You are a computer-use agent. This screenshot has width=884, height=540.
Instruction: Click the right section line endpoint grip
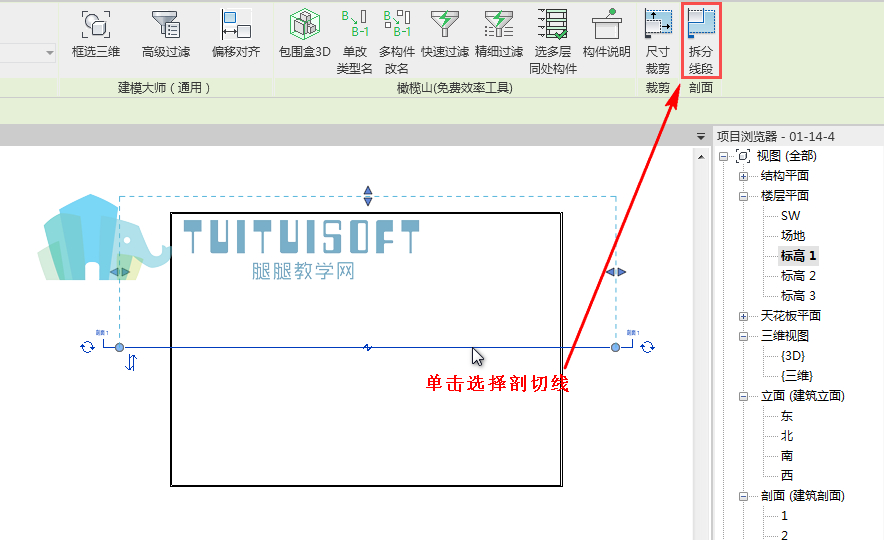(x=616, y=347)
